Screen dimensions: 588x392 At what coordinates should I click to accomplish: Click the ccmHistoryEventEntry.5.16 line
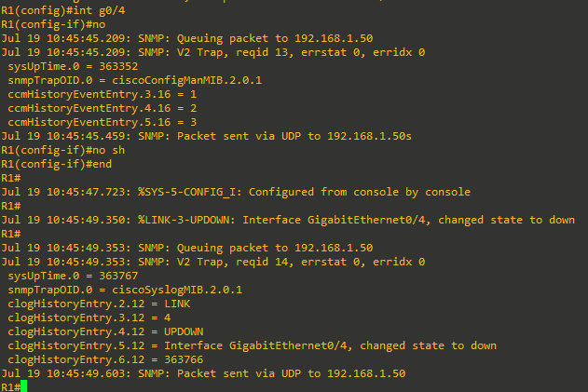[x=103, y=122]
